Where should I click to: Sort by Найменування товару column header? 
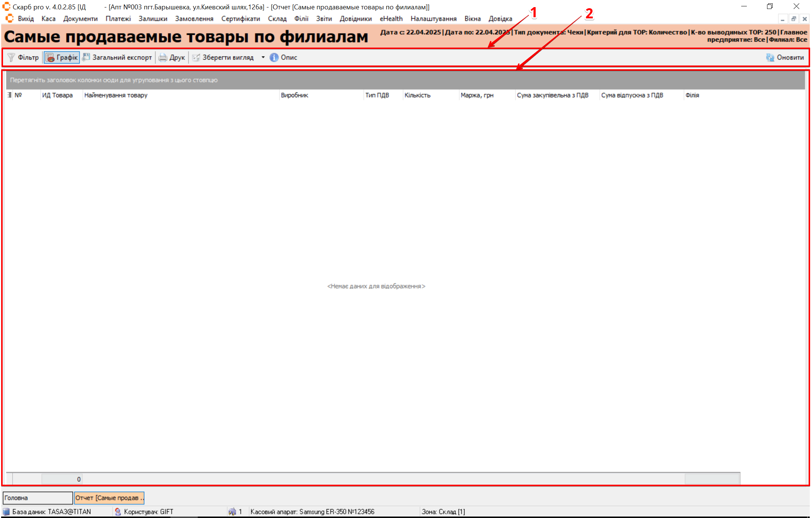[116, 95]
